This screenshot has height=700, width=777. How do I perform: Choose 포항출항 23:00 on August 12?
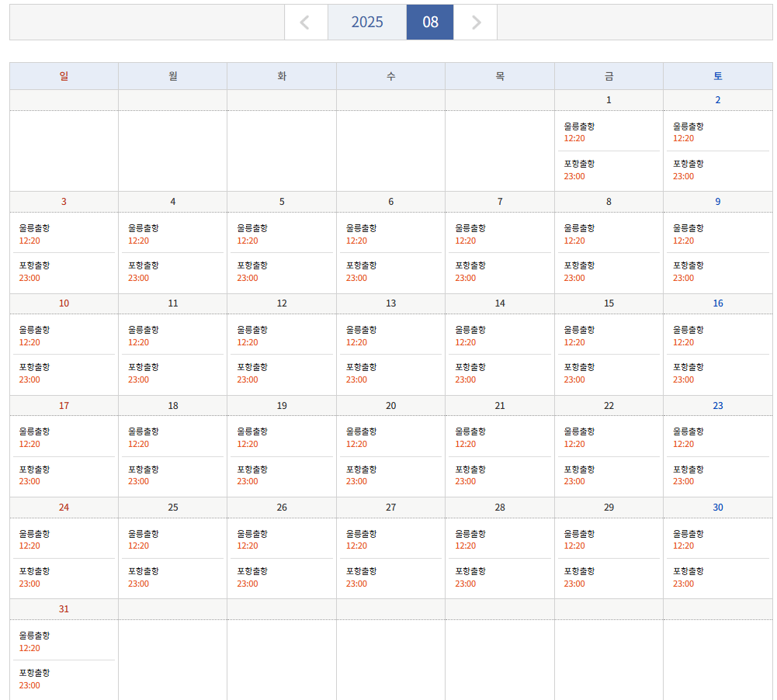click(252, 373)
